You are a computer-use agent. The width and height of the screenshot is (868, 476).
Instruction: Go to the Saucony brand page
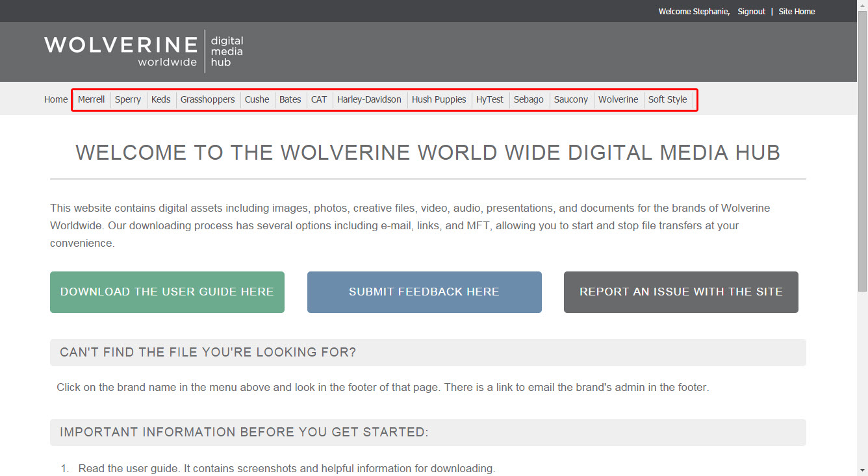(x=571, y=99)
